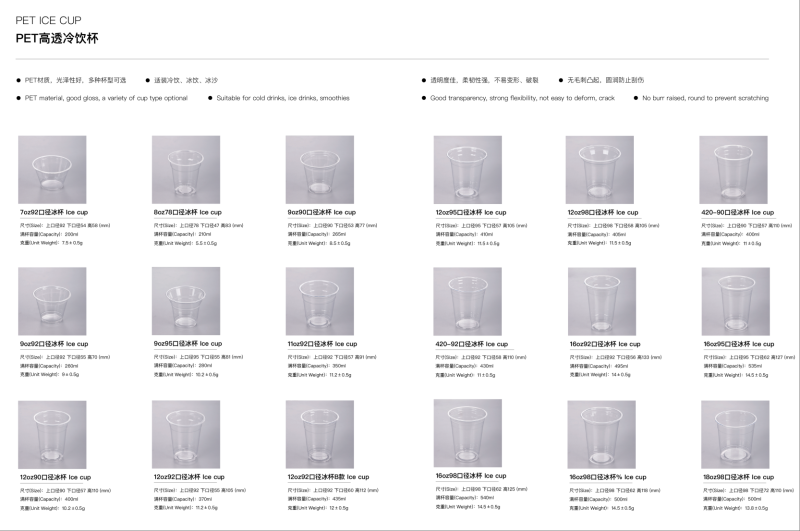Image resolution: width=800 pixels, height=531 pixels.
Task: Open the 9oz90 ice cup image
Action: (320, 169)
